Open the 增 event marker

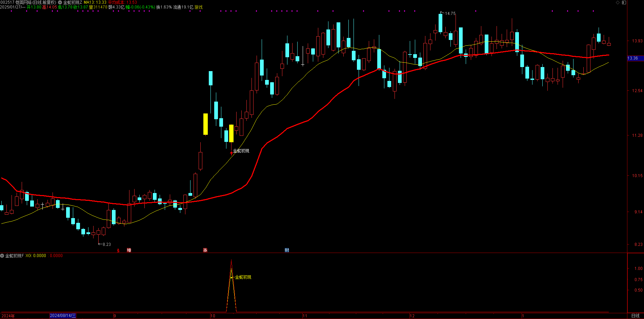click(x=129, y=250)
